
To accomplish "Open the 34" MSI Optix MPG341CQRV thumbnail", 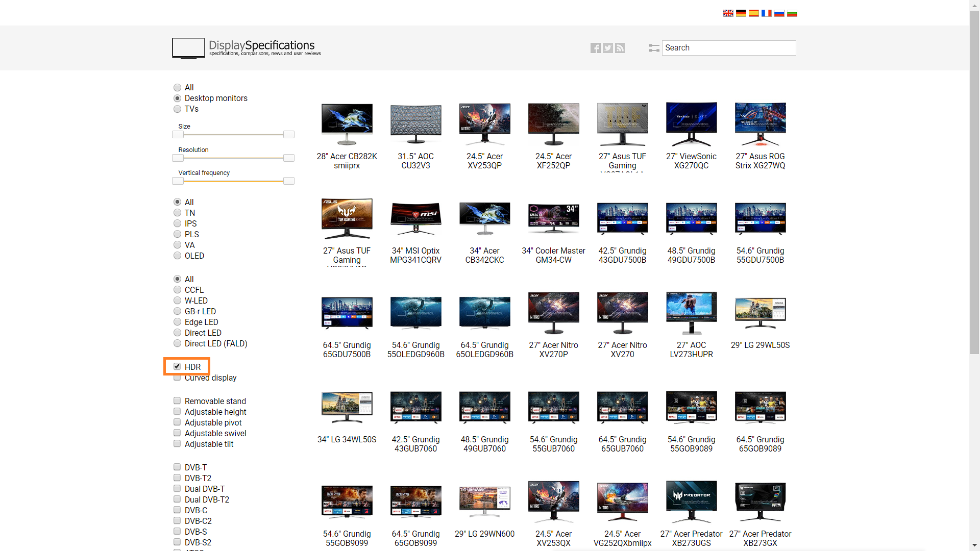I will [x=416, y=218].
